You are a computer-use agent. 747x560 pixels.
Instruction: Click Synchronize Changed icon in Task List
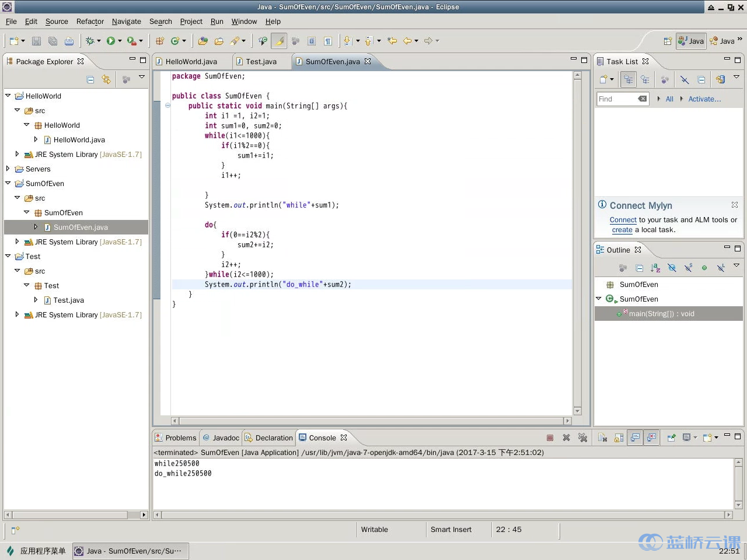(x=721, y=79)
